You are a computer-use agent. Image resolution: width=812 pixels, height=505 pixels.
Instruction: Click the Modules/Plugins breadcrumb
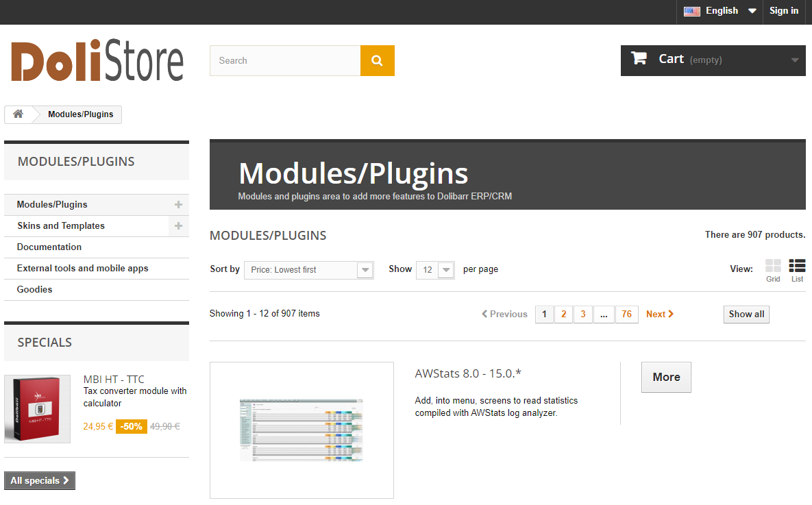pos(81,114)
